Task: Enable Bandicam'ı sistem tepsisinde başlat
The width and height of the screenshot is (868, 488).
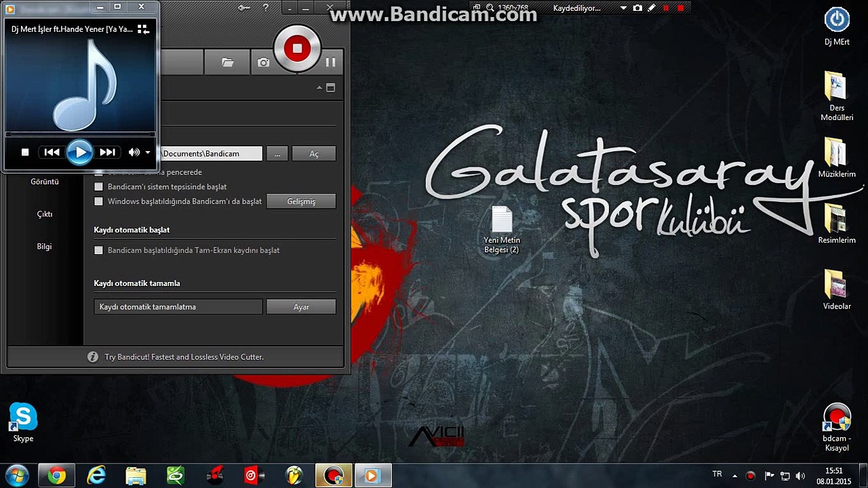Action: click(98, 186)
